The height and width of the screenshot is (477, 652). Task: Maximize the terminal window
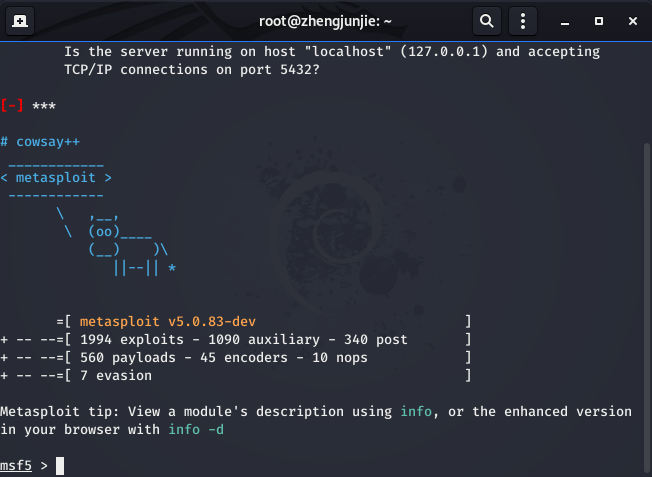(599, 21)
